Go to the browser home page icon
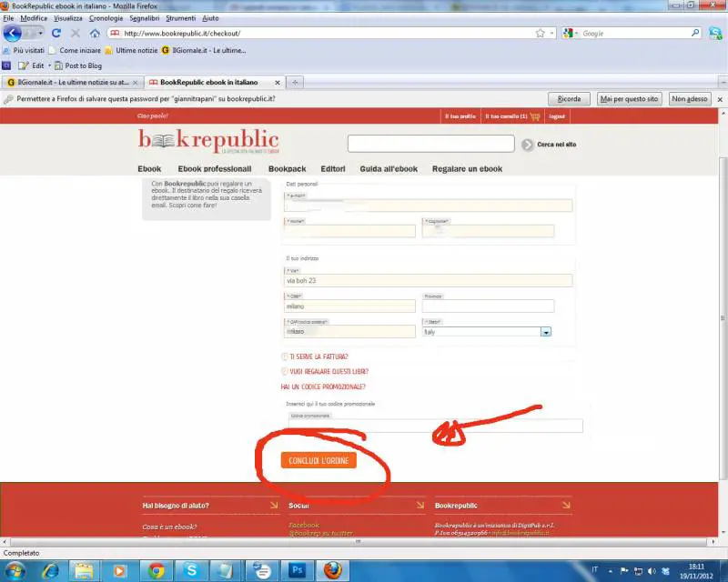Image resolution: width=728 pixels, height=582 pixels. pos(95,34)
